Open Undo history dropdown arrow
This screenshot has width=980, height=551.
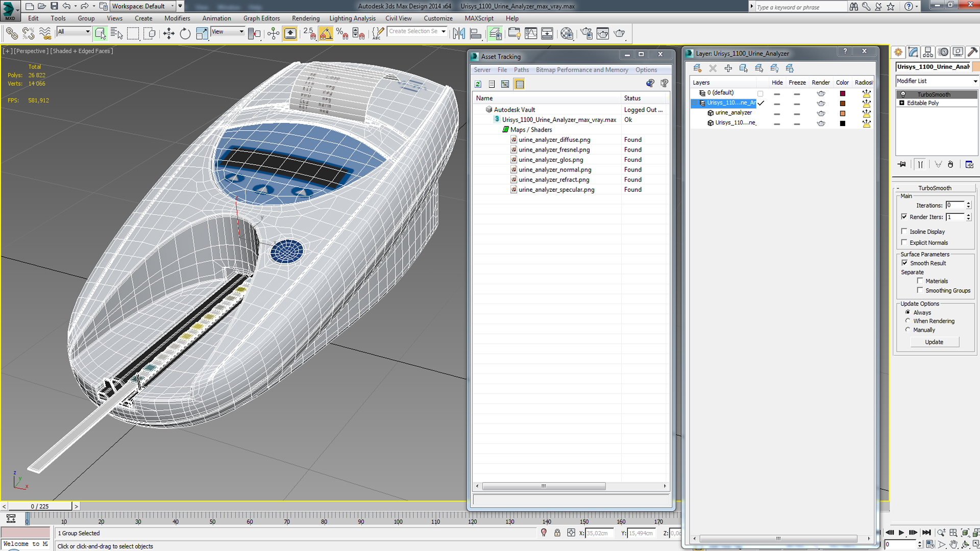[76, 6]
